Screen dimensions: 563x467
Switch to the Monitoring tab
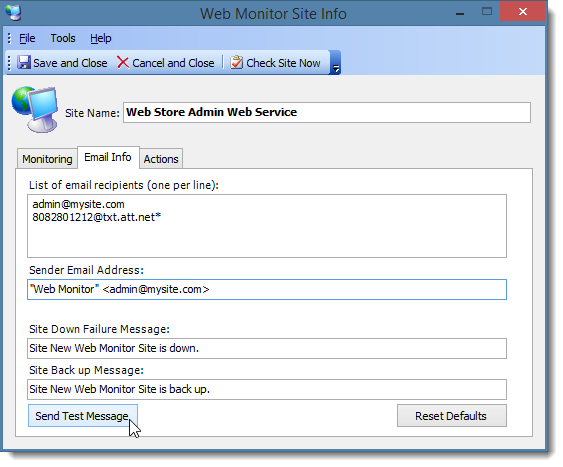(x=47, y=159)
